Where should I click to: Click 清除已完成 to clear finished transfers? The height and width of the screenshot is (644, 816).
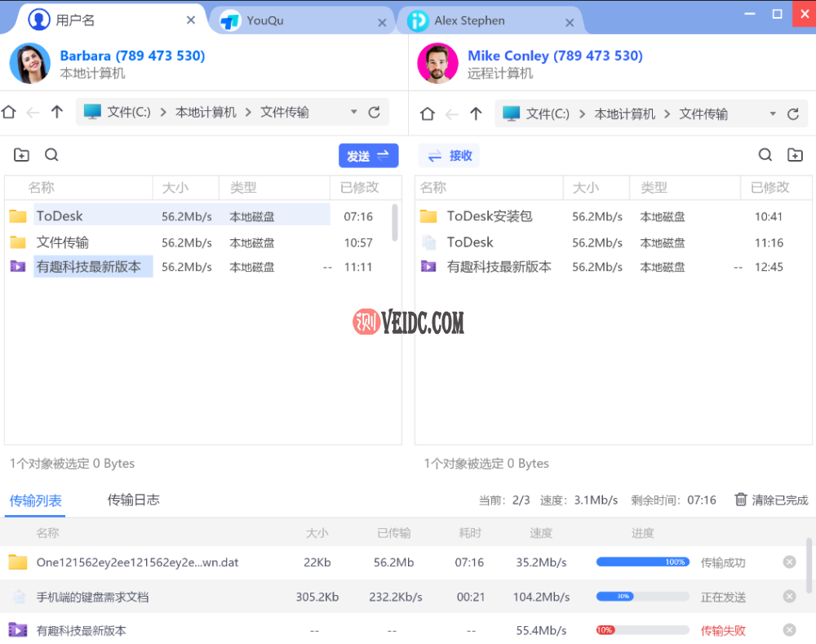tap(771, 500)
